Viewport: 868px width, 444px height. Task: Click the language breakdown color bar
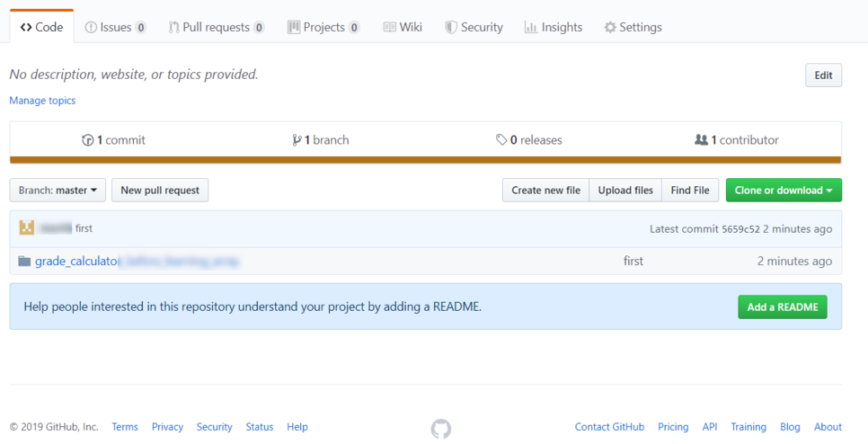(426, 160)
